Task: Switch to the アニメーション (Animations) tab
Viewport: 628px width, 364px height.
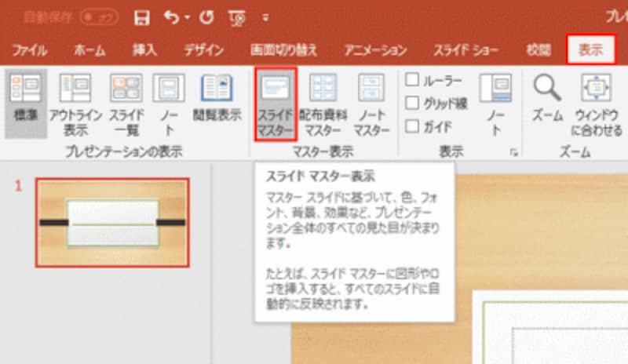Action: [376, 50]
